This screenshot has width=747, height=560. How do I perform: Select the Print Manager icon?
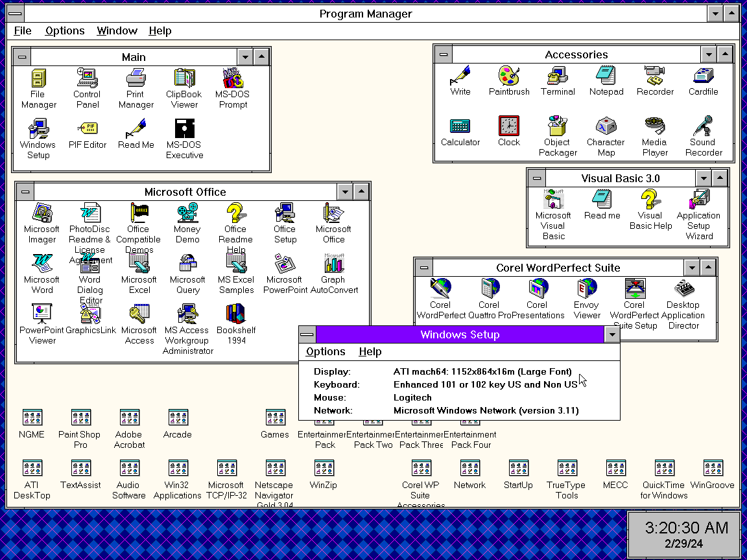click(136, 78)
